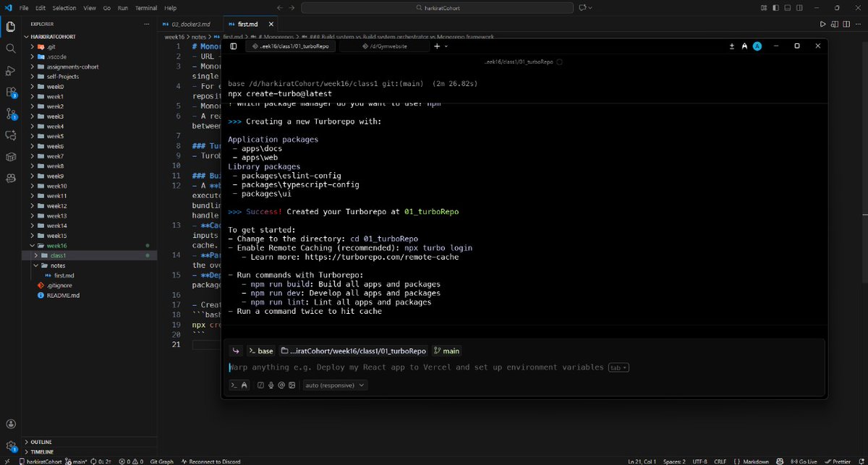Open the new tab options chevron in Warp
Image resolution: width=868 pixels, height=465 pixels.
446,46
